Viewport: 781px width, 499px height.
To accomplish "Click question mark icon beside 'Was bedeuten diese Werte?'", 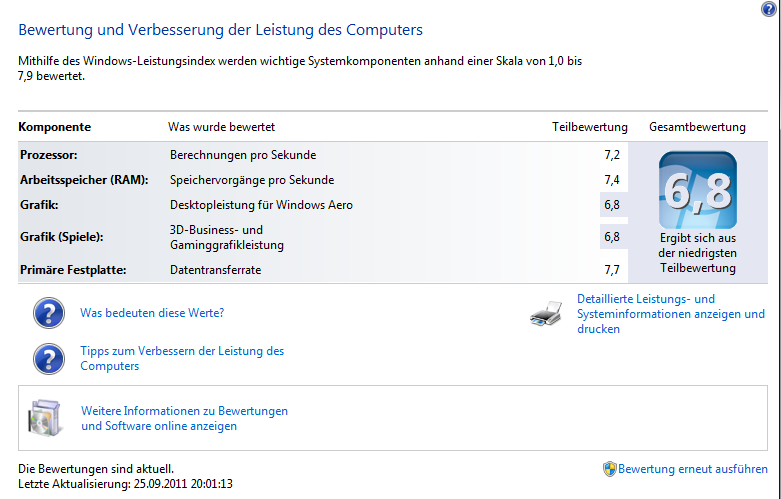I will point(49,313).
